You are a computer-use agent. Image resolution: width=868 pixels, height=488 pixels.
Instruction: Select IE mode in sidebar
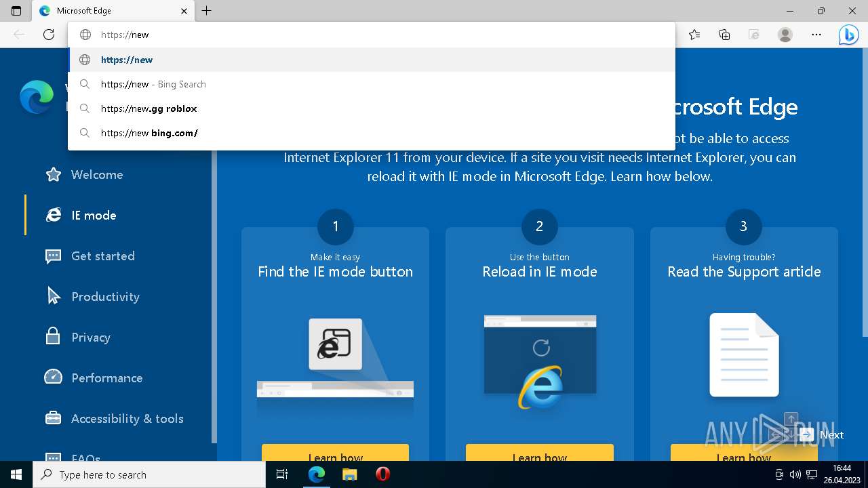tap(94, 216)
